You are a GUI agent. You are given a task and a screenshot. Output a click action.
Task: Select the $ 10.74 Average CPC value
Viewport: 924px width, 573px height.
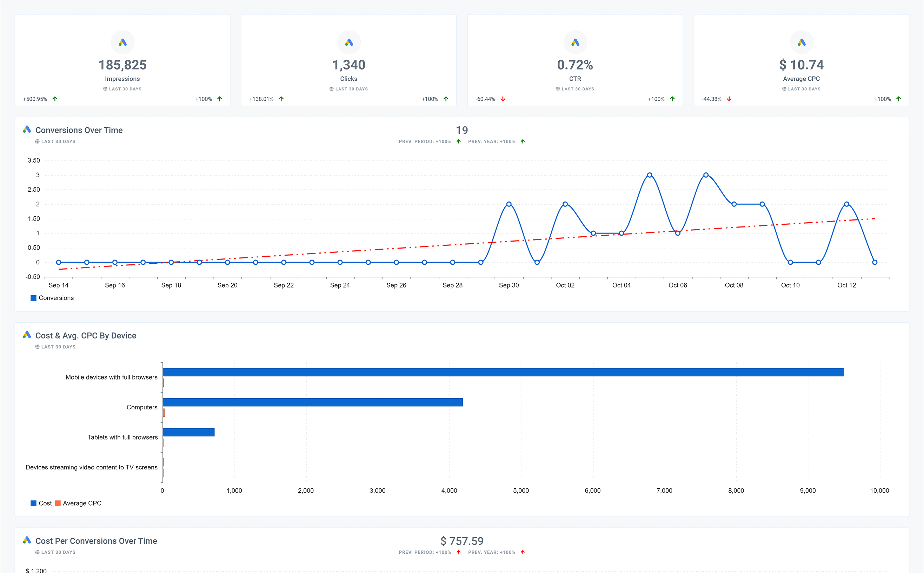click(801, 65)
